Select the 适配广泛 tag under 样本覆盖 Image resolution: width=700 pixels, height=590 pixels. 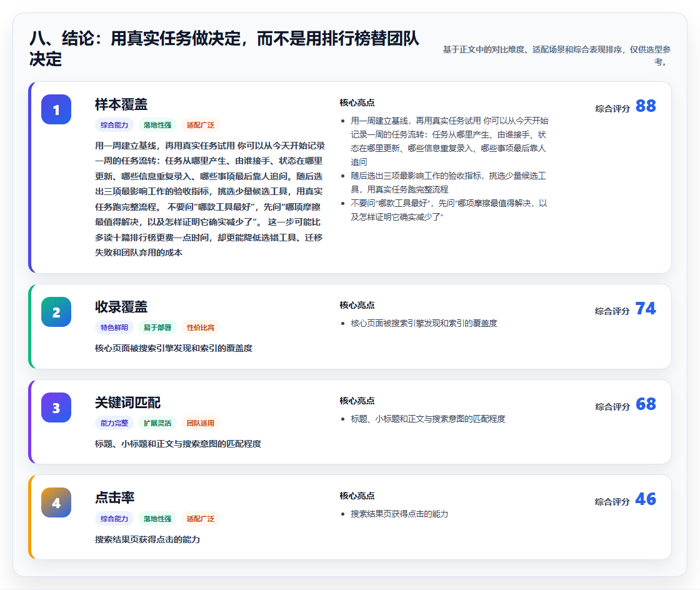coord(201,125)
